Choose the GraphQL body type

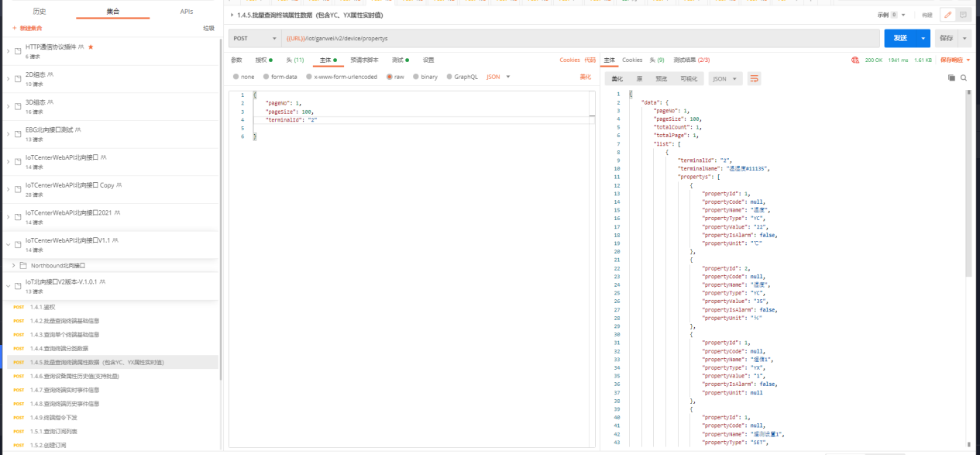pyautogui.click(x=449, y=77)
